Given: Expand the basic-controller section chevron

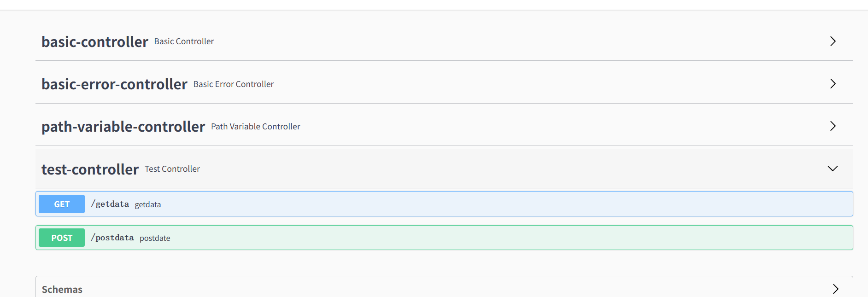Looking at the screenshot, I should [833, 41].
